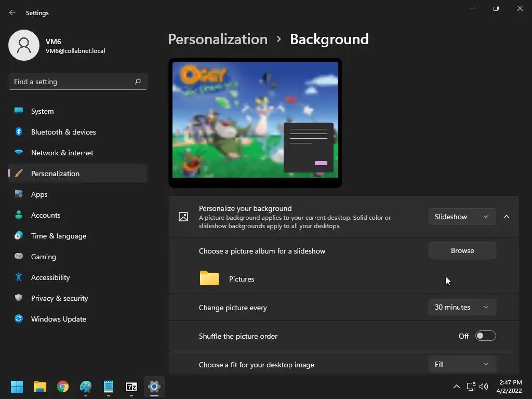The image size is (532, 399).
Task: Click the 'Choose a picture album for a slideshow' text
Action: coord(262,251)
